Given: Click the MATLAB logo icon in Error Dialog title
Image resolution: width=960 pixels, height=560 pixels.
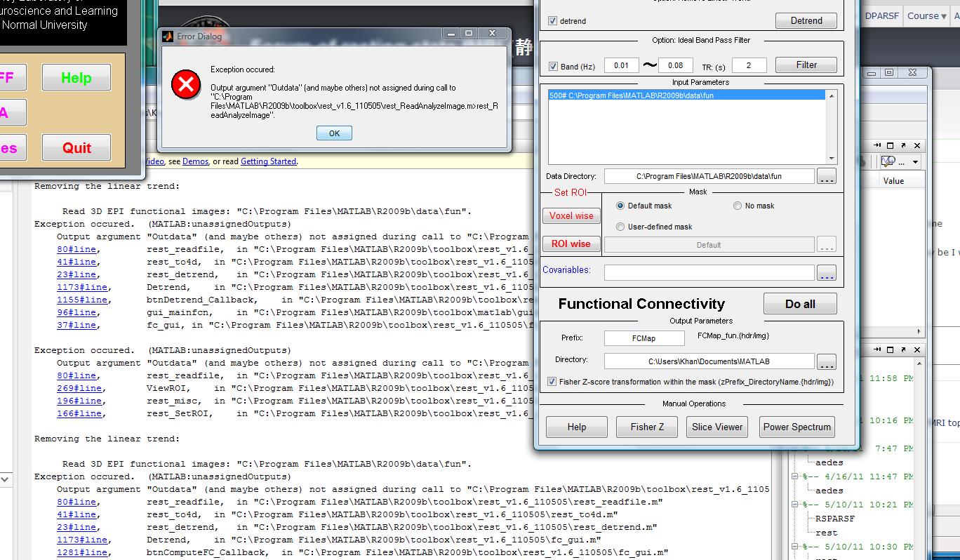Looking at the screenshot, I should [x=168, y=36].
